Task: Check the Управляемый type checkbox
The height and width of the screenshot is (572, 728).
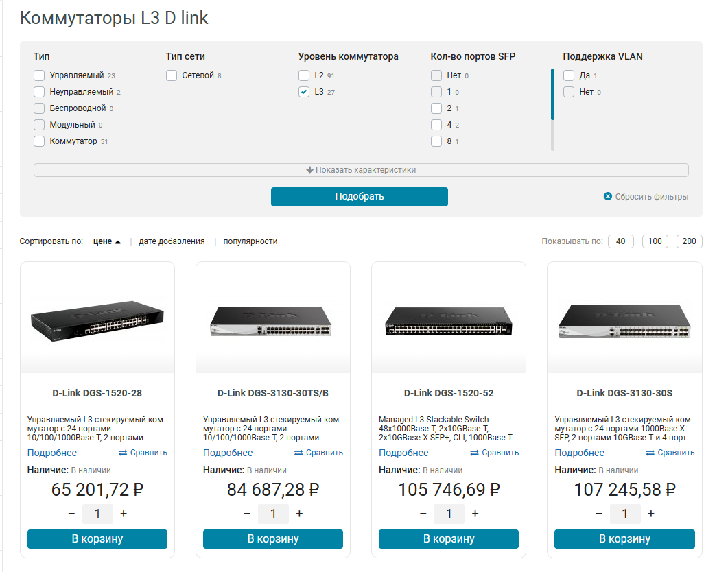Action: coord(39,75)
